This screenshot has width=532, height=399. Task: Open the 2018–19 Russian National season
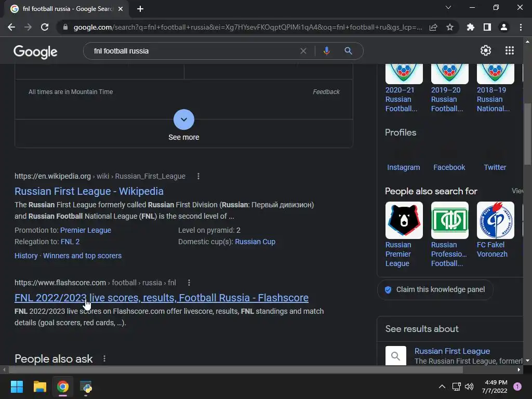point(495,88)
